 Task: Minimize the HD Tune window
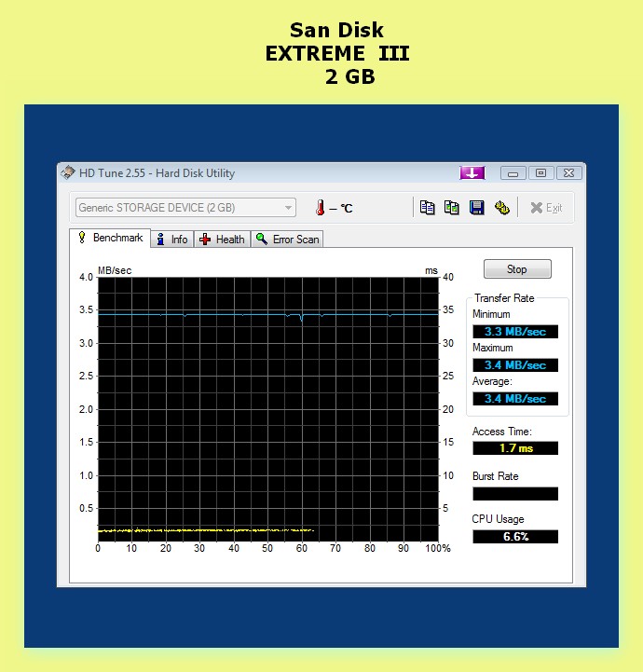513,173
